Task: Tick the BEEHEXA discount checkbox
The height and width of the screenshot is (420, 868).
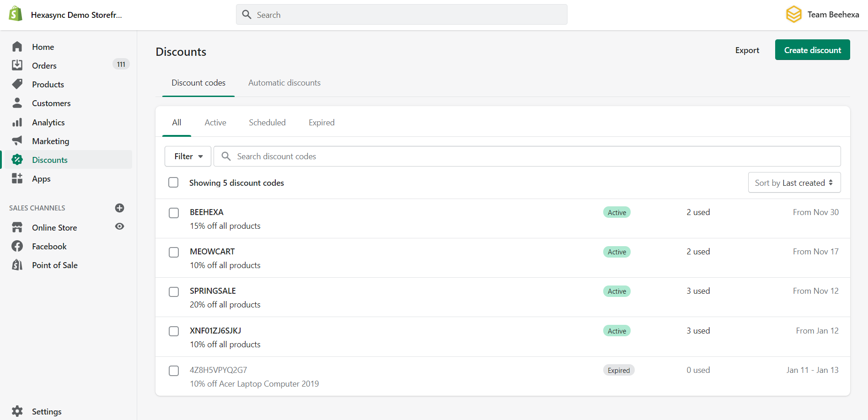Action: click(174, 213)
